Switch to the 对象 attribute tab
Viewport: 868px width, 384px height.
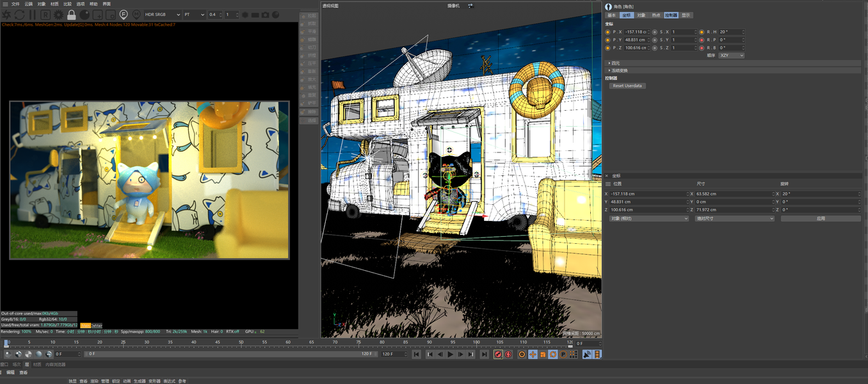[x=641, y=15]
